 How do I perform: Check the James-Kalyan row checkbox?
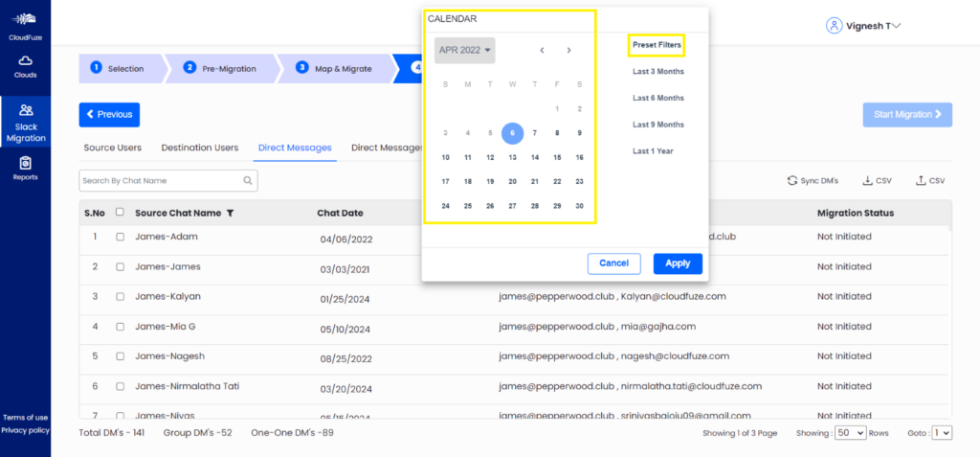point(120,297)
